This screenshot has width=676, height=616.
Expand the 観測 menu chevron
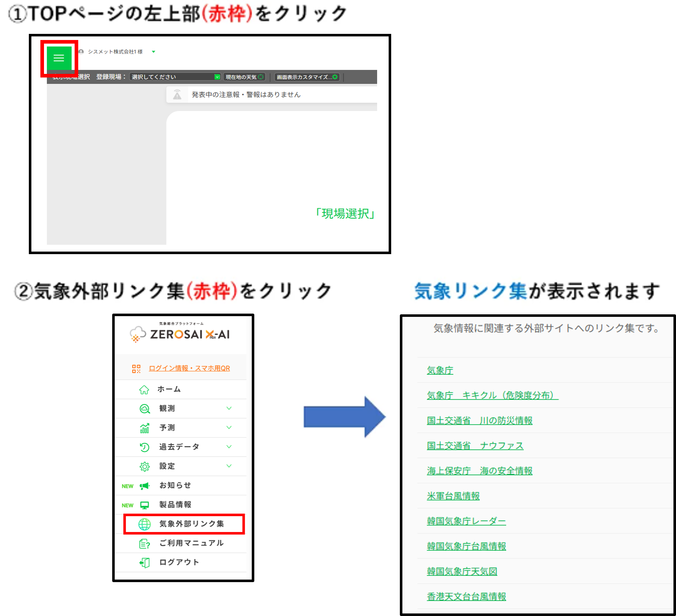pyautogui.click(x=229, y=408)
